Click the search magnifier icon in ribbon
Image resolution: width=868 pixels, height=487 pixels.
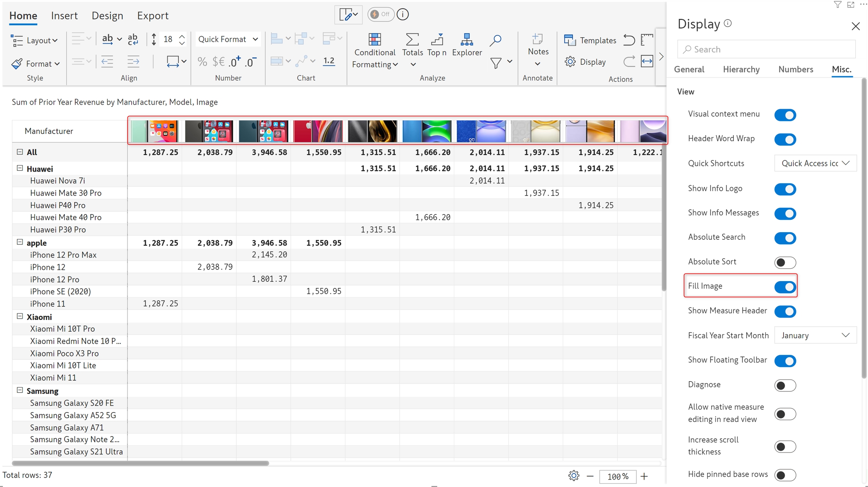coord(495,40)
